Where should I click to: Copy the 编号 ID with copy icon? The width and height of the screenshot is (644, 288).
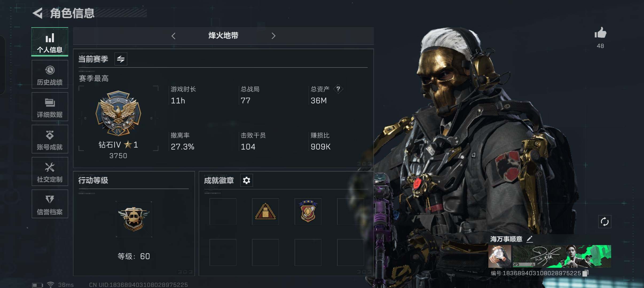pos(585,273)
